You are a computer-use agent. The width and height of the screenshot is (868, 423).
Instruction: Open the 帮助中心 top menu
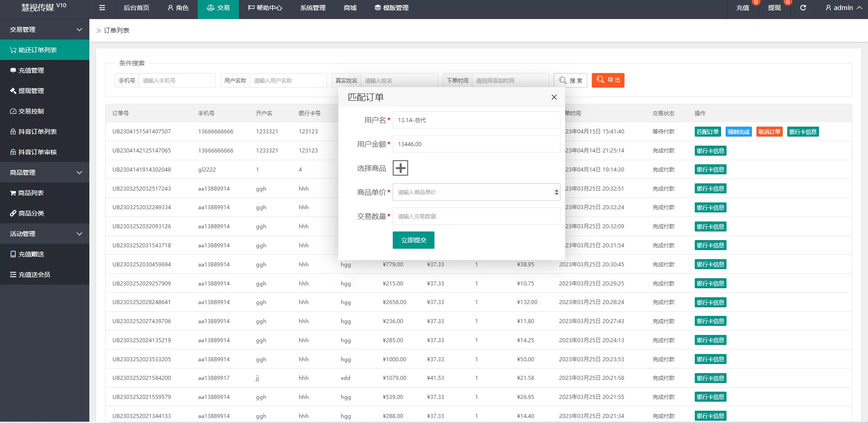coord(265,8)
